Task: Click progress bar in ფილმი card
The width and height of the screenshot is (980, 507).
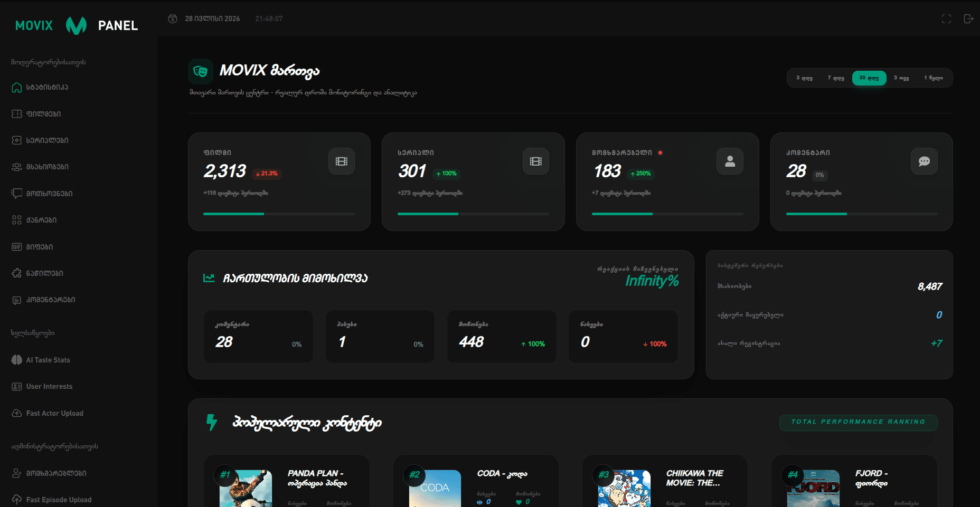Action: (279, 214)
